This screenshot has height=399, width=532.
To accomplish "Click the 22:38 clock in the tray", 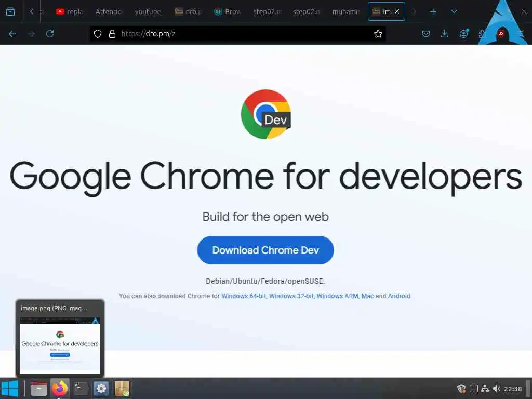I will (x=513, y=389).
